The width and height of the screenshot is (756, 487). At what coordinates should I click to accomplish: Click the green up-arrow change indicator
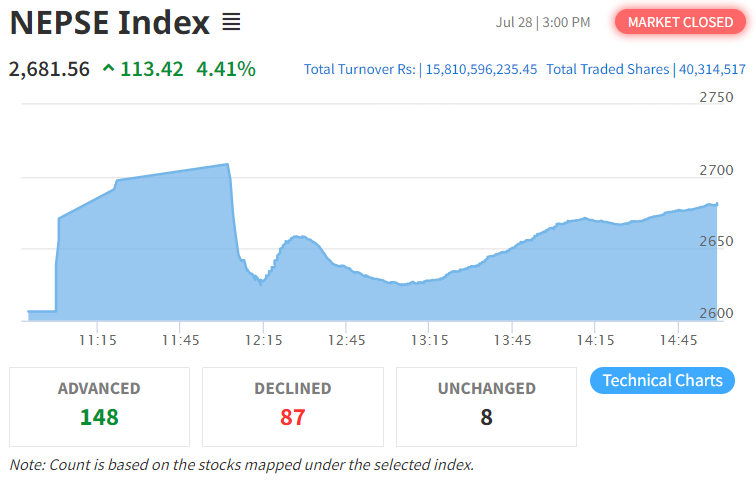click(108, 69)
